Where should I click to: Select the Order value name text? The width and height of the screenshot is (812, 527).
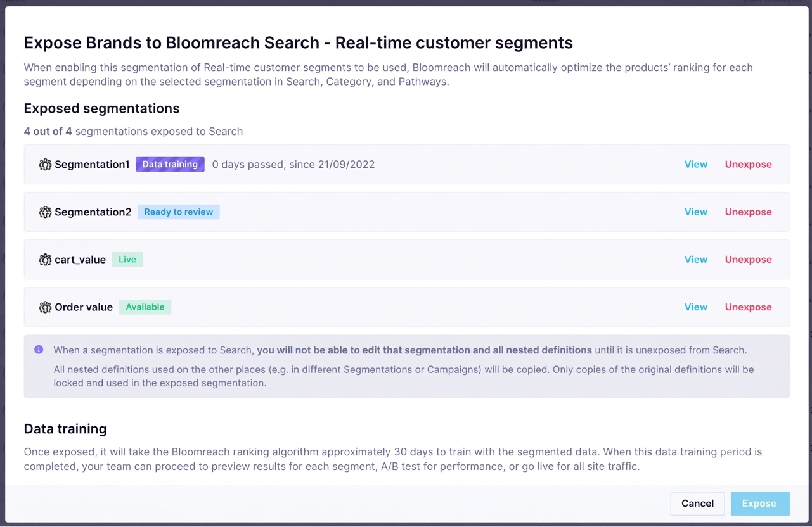click(x=84, y=307)
